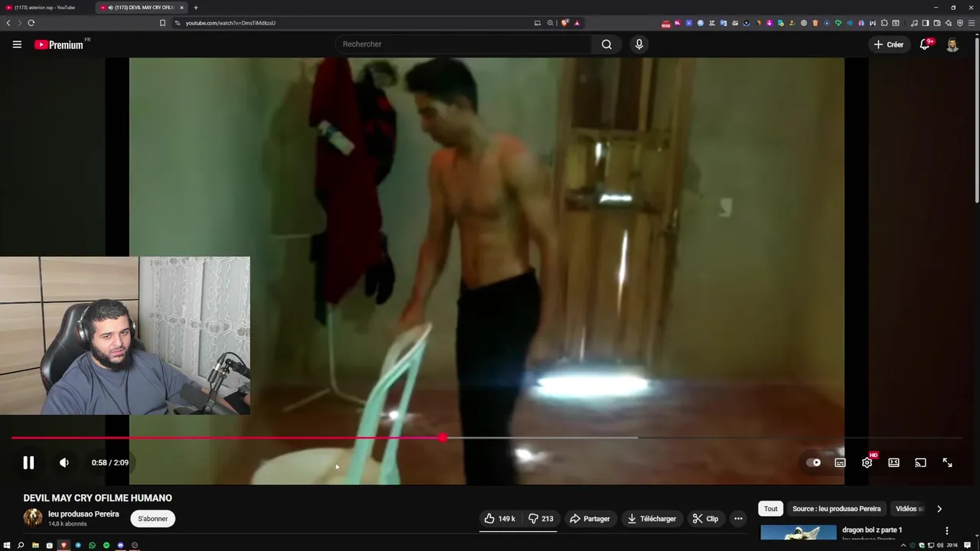Pause the video
The height and width of the screenshot is (551, 980).
[28, 462]
